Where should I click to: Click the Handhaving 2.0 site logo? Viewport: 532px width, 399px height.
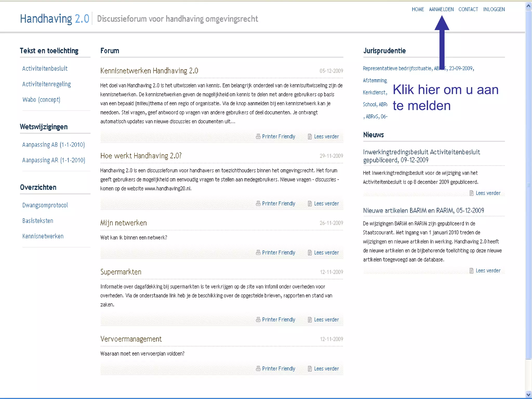click(55, 19)
